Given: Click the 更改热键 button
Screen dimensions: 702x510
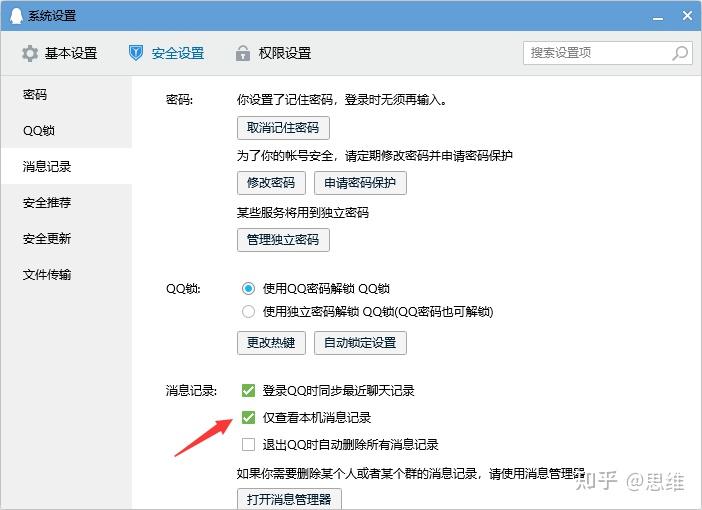Looking at the screenshot, I should pos(271,343).
